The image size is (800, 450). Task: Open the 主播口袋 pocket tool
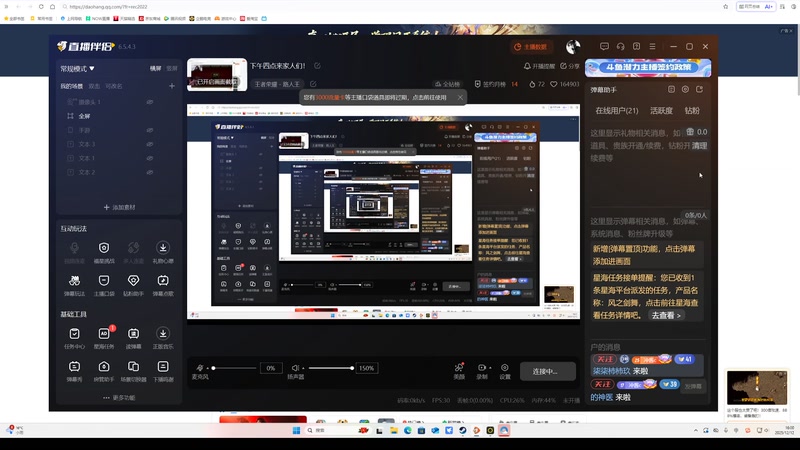[104, 285]
